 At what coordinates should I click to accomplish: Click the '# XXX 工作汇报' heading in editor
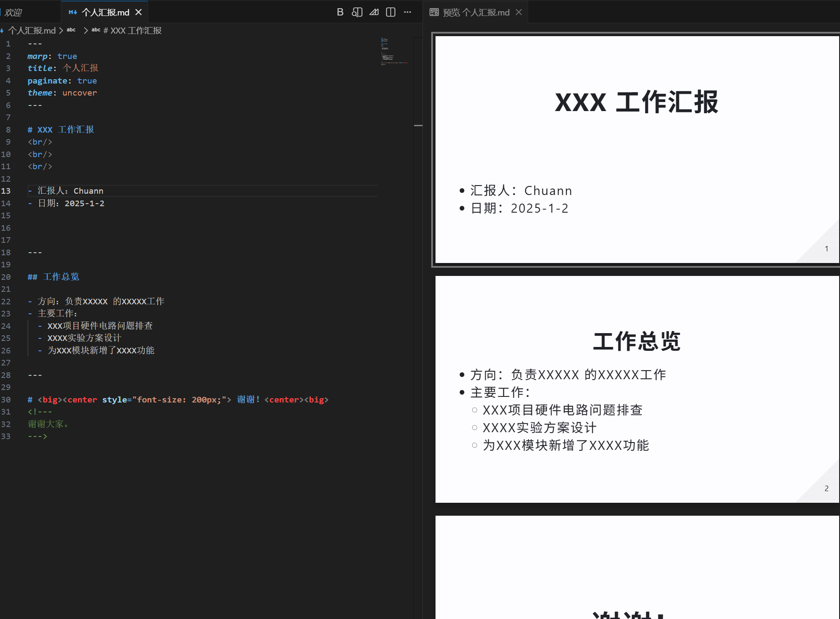coord(61,130)
